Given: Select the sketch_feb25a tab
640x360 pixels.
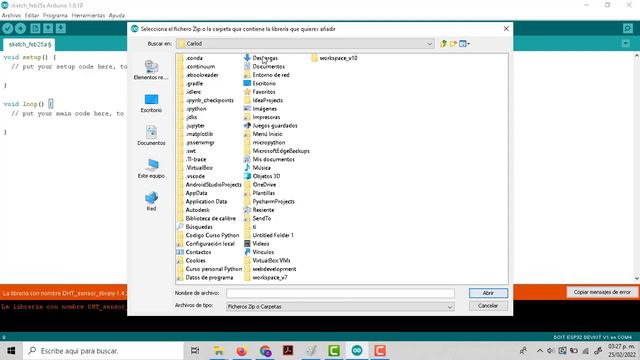Looking at the screenshot, I should [29, 44].
